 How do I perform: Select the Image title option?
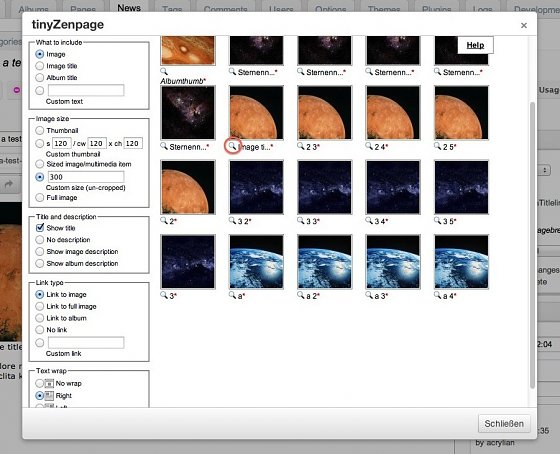point(40,66)
